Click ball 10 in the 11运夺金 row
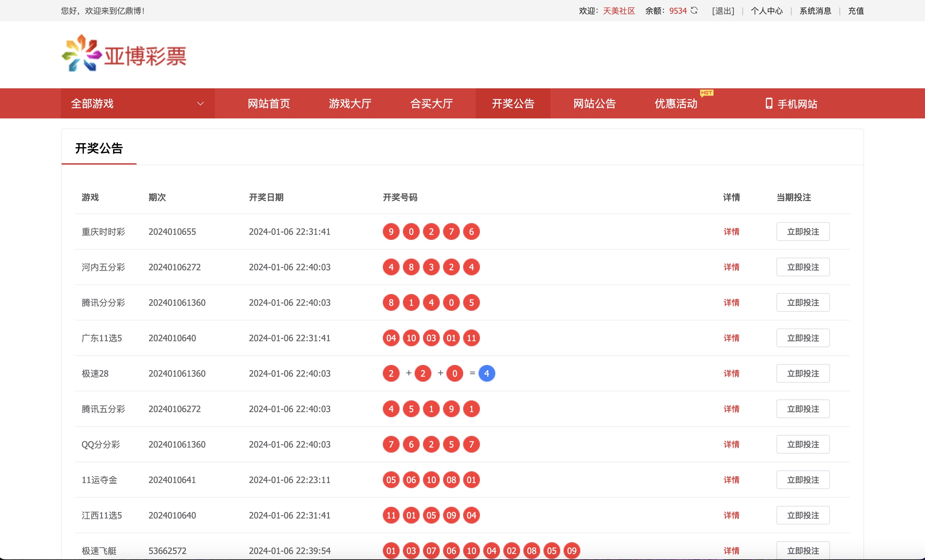Screen dimensions: 925x560 [431, 480]
